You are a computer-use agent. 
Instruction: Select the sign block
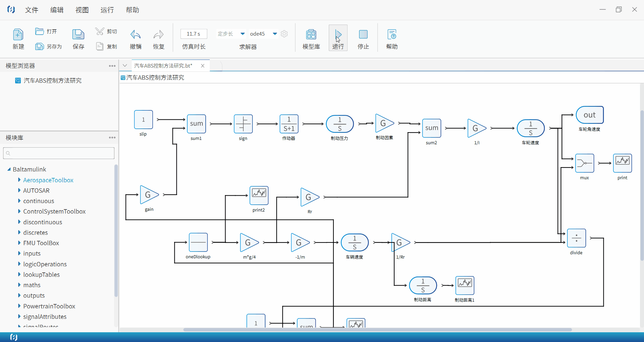(243, 124)
